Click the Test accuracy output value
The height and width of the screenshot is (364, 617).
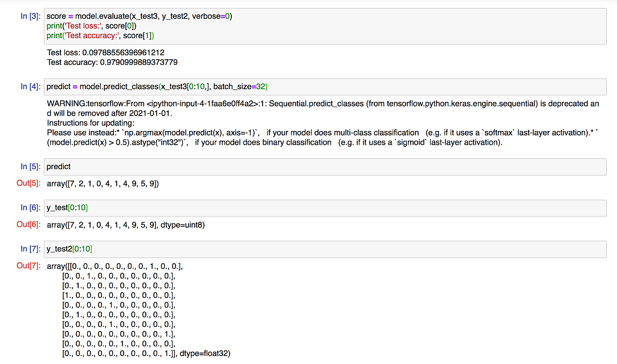[x=138, y=62]
